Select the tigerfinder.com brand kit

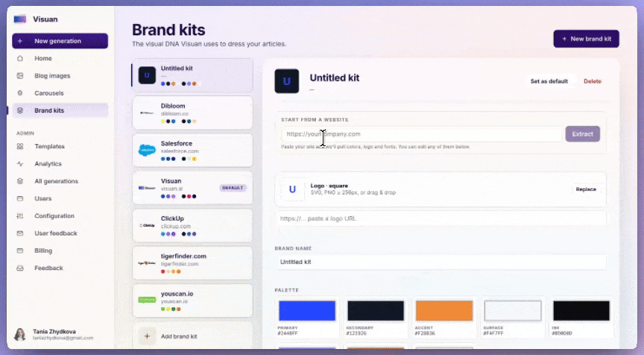(x=192, y=263)
